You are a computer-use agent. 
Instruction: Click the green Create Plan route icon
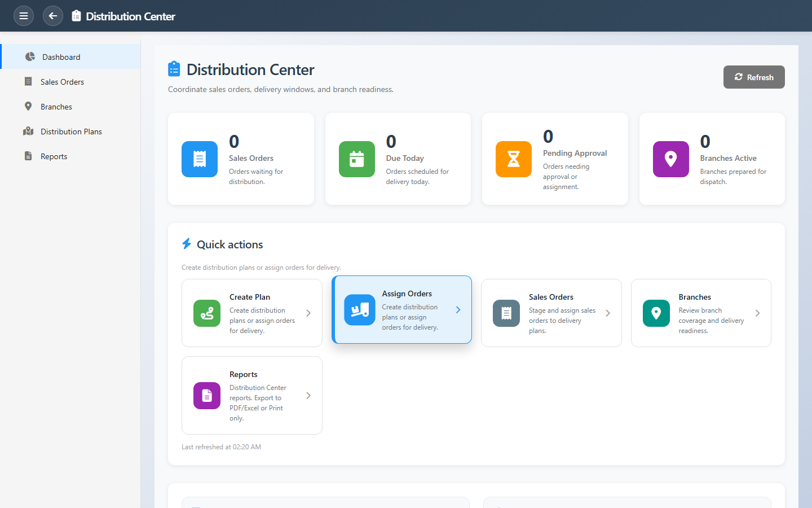207,313
